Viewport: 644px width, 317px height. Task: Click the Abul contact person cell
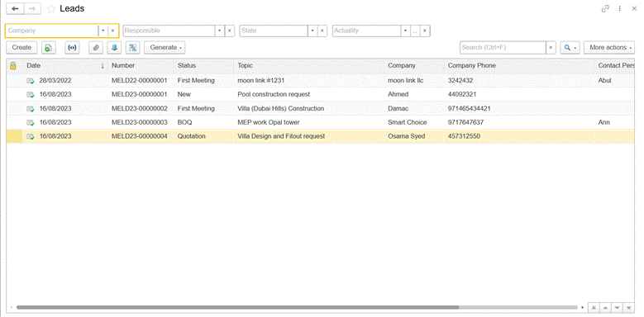tap(604, 81)
